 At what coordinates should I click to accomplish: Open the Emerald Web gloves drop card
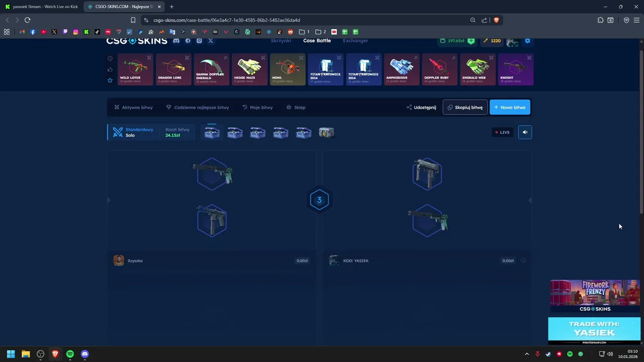[x=478, y=69]
